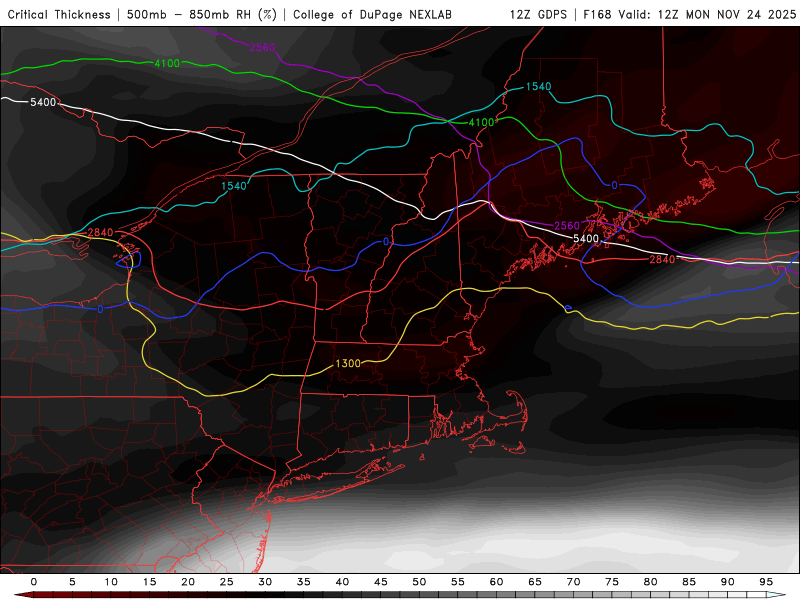
Task: Click the green 4100 label near Quebec border
Action: pyautogui.click(x=481, y=122)
